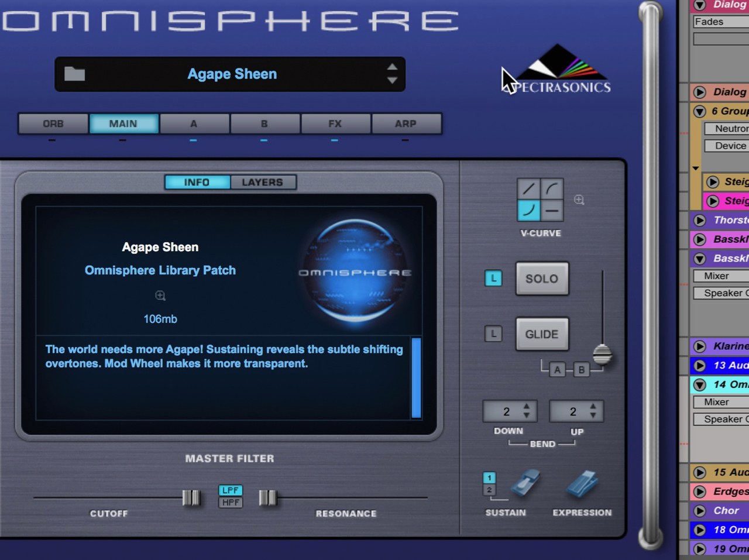This screenshot has height=560, width=749.
Task: Open the layer B tab
Action: [x=264, y=123]
